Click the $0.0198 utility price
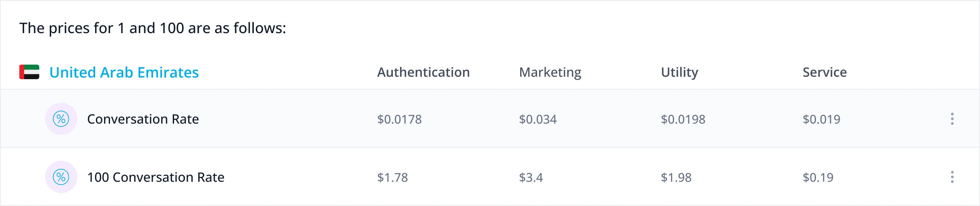Viewport: 980px width, 206px height. click(x=683, y=119)
